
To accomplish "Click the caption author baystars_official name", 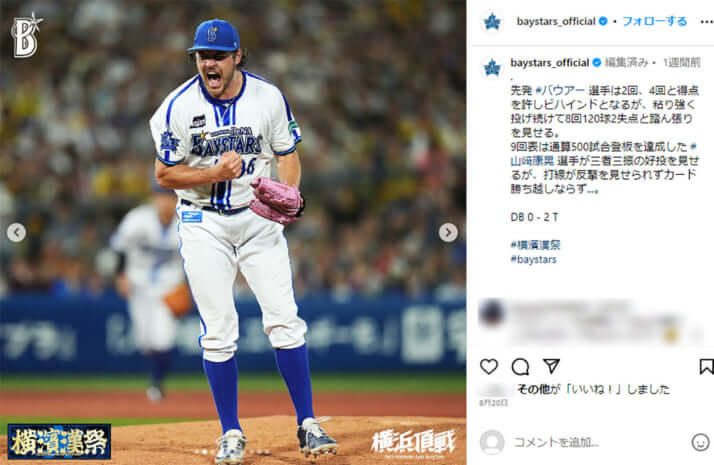I will click(550, 63).
